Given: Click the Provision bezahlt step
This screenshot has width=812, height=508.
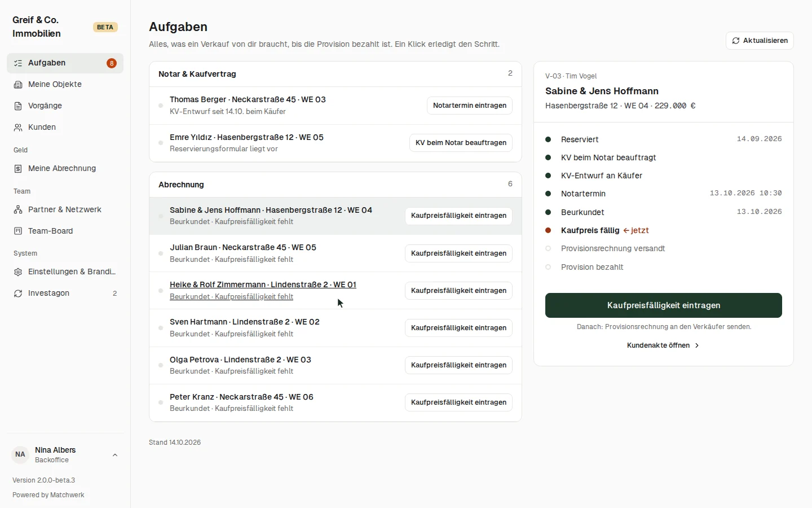Looking at the screenshot, I should point(664,267).
